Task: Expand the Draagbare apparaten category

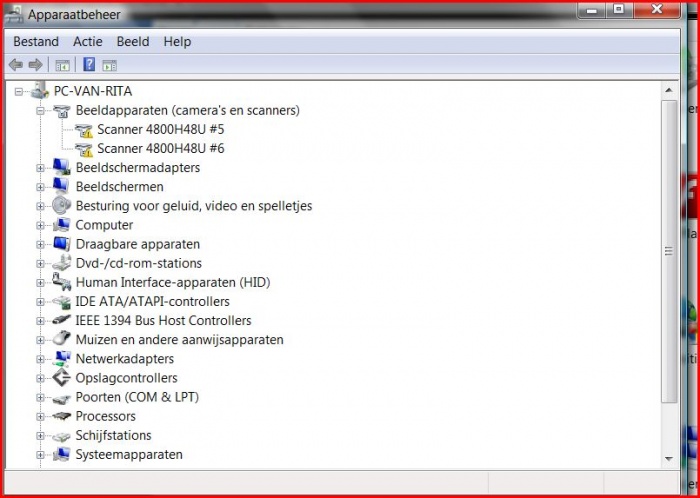Action: tap(40, 245)
